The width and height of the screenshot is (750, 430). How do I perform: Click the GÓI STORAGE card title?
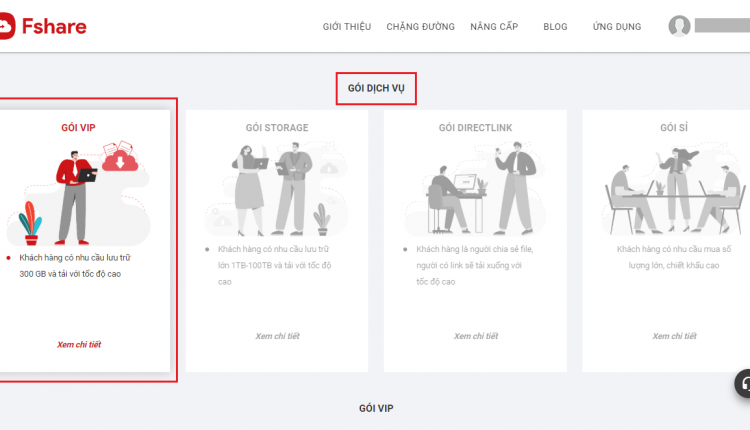(277, 128)
